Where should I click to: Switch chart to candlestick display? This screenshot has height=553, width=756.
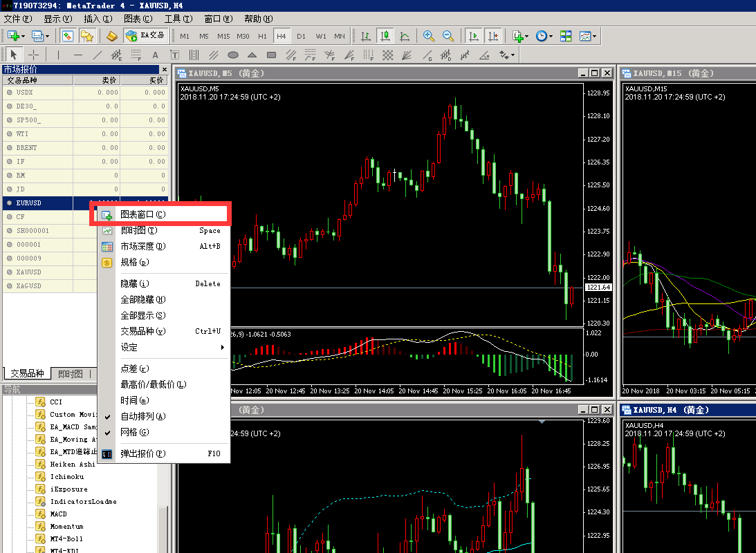[x=385, y=36]
